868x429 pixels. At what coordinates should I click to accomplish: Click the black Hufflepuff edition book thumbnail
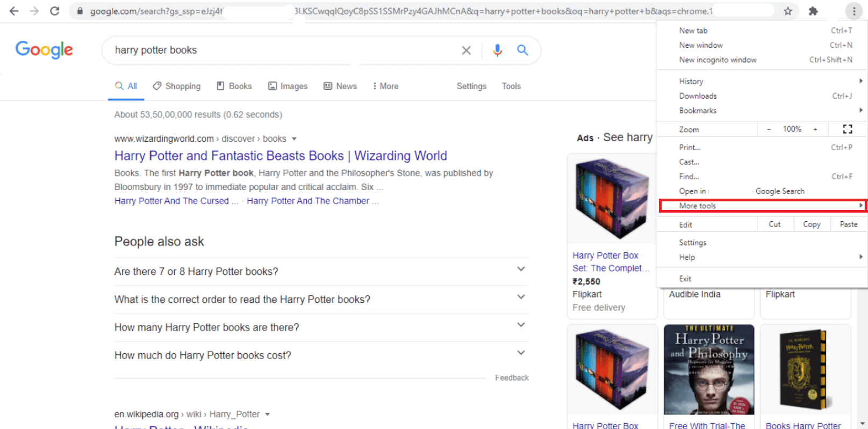805,369
